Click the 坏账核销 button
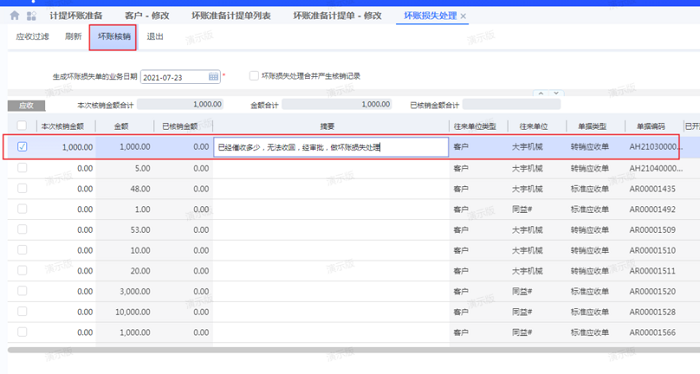Screen dimensions: 700x374 114,37
